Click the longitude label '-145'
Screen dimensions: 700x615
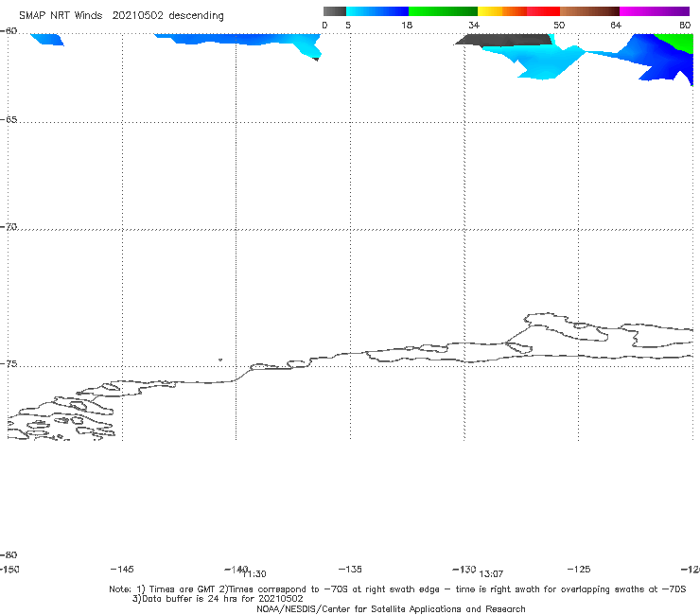[x=122, y=569]
